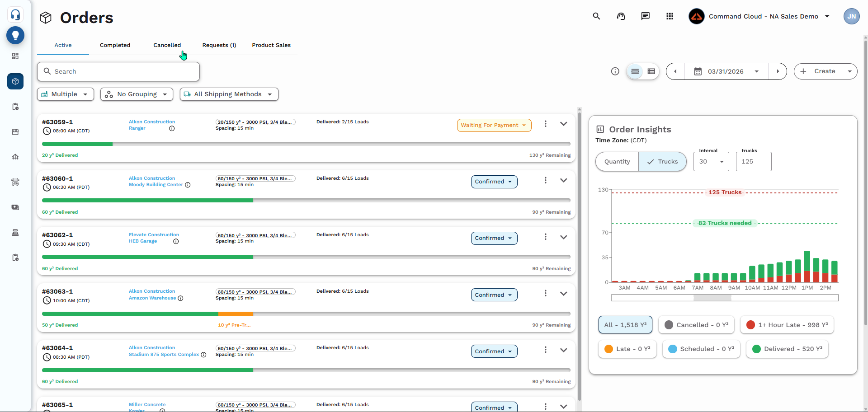Open Alkon Construction link on order #63059-1
This screenshot has height=412, width=868.
coord(152,122)
